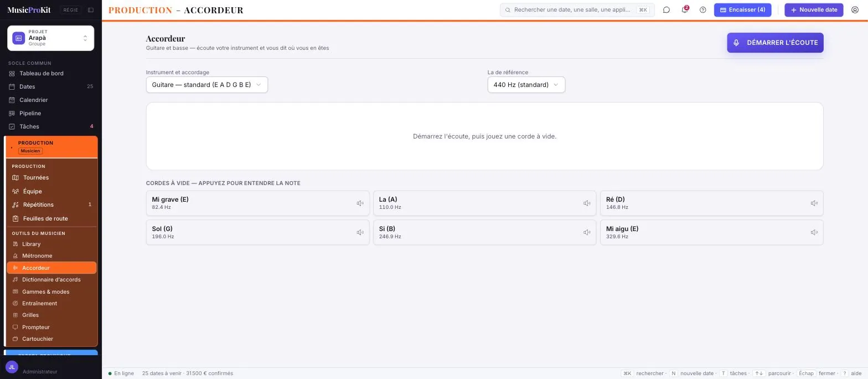The width and height of the screenshot is (868, 379).
Task: Click the RÉGIE badge button
Action: 71,10
